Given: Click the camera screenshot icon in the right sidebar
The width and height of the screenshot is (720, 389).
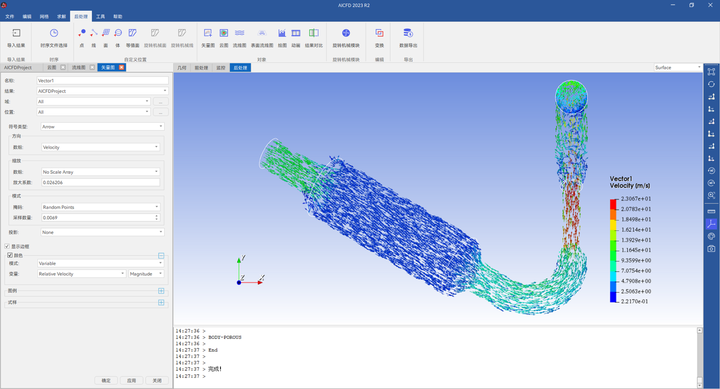Looking at the screenshot, I should 711,248.
